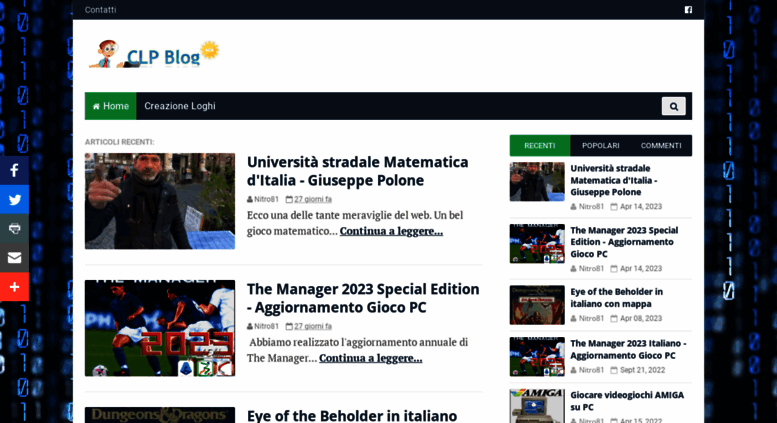The height and width of the screenshot is (423, 777).
Task: Open the Contatti link in top bar
Action: point(101,9)
